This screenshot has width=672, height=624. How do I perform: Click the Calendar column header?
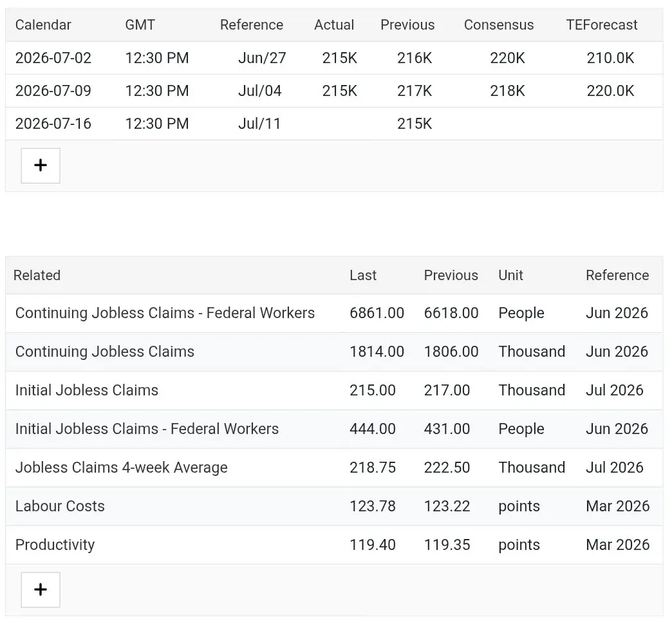pyautogui.click(x=43, y=25)
